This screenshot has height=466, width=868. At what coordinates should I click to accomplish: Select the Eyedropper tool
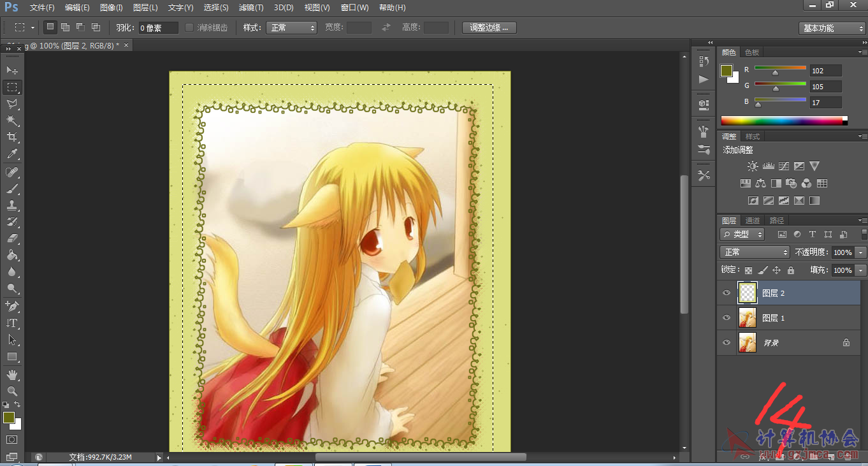(12, 154)
